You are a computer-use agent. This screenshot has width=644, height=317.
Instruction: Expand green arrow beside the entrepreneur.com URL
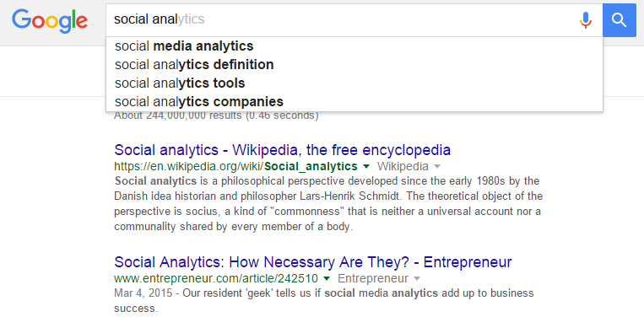327,279
